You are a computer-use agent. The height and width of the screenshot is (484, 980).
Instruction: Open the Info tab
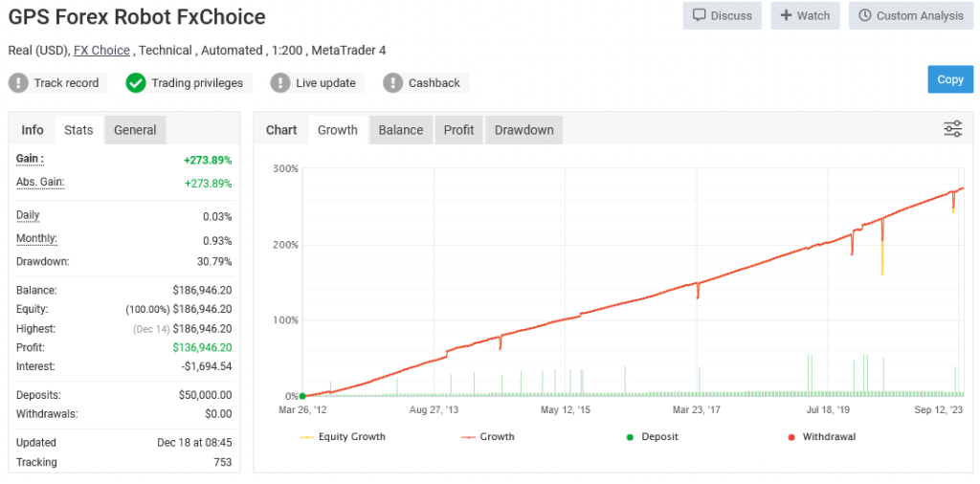tap(33, 130)
